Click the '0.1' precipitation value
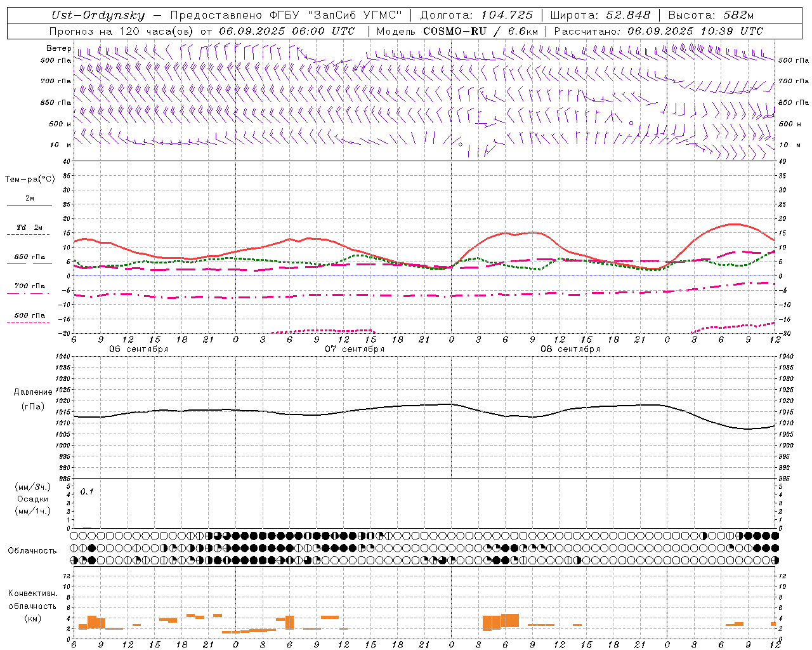Screen dimensions: 812x650 coord(87,491)
